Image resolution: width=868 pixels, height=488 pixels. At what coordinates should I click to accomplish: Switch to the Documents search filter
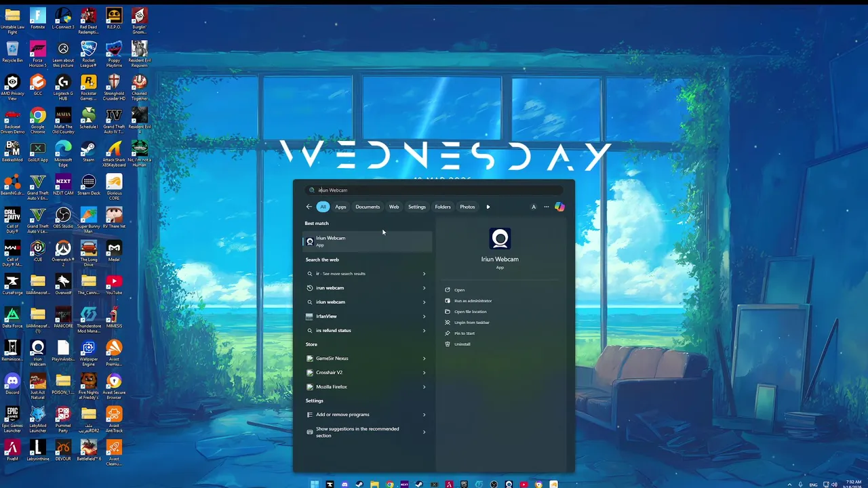tap(368, 207)
